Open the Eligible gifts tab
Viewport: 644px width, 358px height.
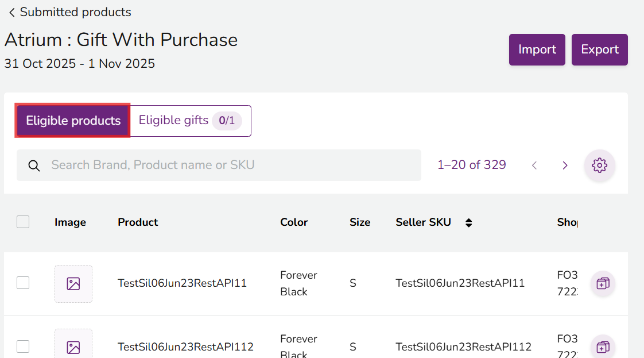pos(190,121)
